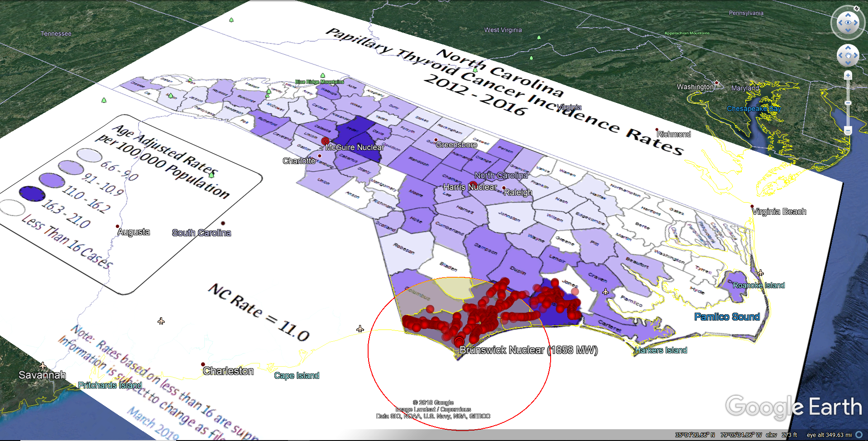Image resolution: width=868 pixels, height=441 pixels.
Task: Select the Harris Nuclear placemark icon
Action: (473, 184)
